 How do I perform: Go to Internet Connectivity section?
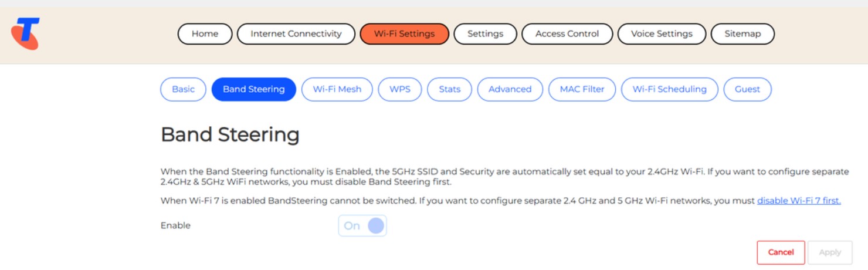[296, 34]
